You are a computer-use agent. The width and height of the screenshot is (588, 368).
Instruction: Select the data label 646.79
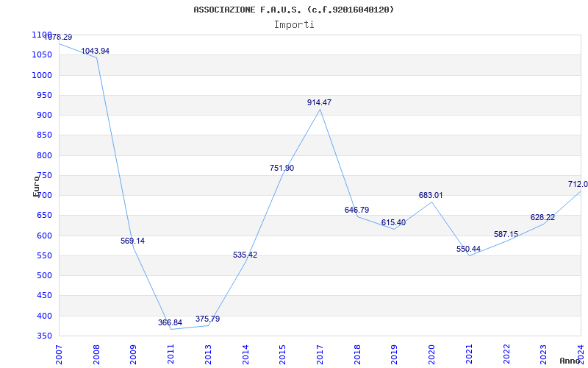356,210
